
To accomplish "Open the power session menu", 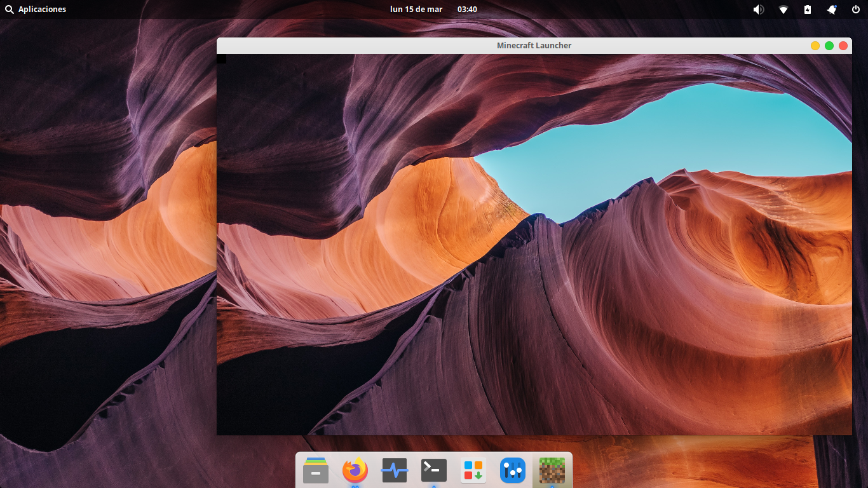I will [x=856, y=10].
